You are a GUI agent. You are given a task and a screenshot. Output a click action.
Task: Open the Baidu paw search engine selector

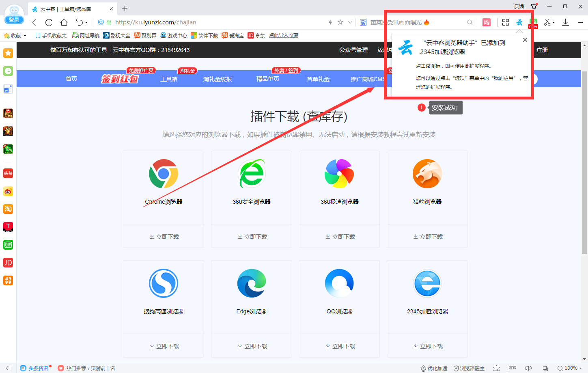click(363, 22)
